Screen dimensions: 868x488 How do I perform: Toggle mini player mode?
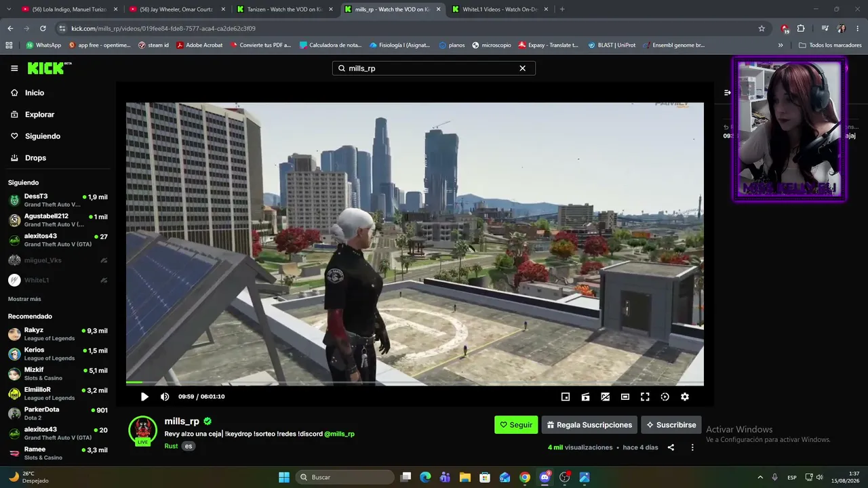click(x=566, y=396)
